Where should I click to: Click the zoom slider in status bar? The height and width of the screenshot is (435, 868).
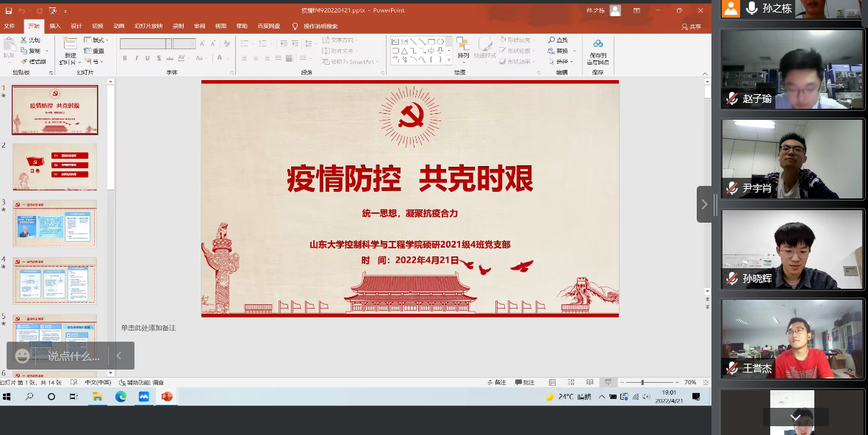point(642,383)
